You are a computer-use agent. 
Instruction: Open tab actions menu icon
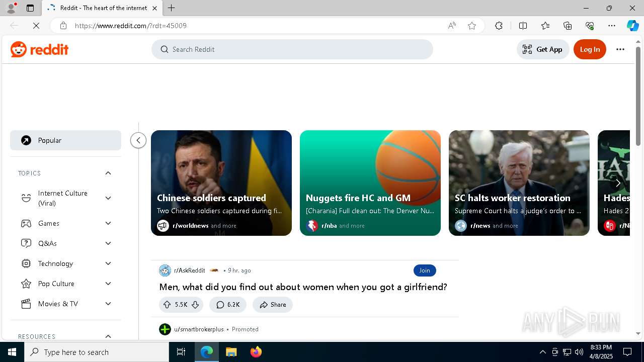(30, 8)
